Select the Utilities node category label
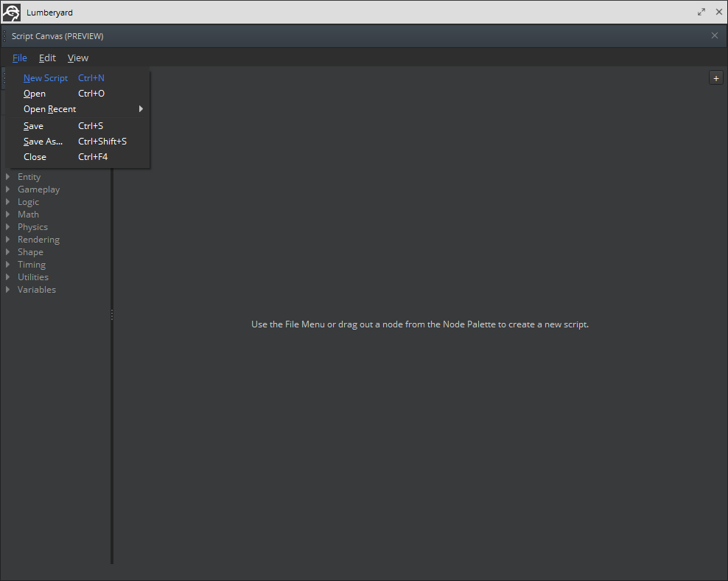The height and width of the screenshot is (581, 728). 33,277
